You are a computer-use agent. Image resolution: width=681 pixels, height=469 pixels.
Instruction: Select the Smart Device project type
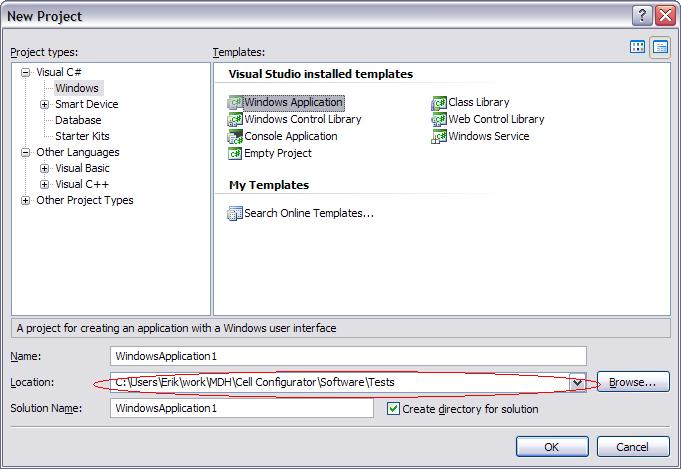87,104
